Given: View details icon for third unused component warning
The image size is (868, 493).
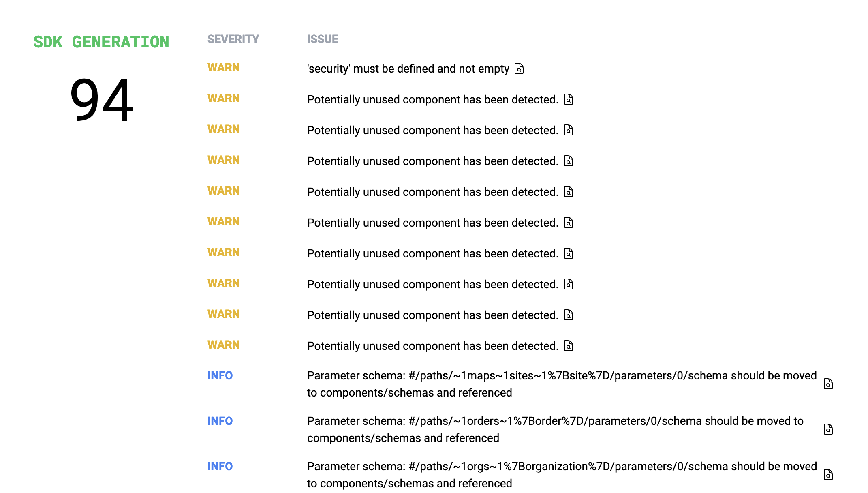Looking at the screenshot, I should [x=569, y=161].
